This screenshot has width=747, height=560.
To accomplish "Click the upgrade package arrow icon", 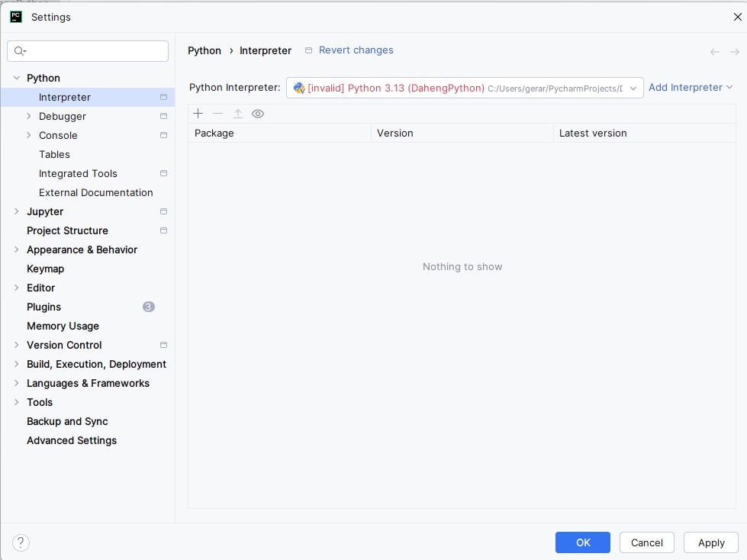I will [x=238, y=114].
